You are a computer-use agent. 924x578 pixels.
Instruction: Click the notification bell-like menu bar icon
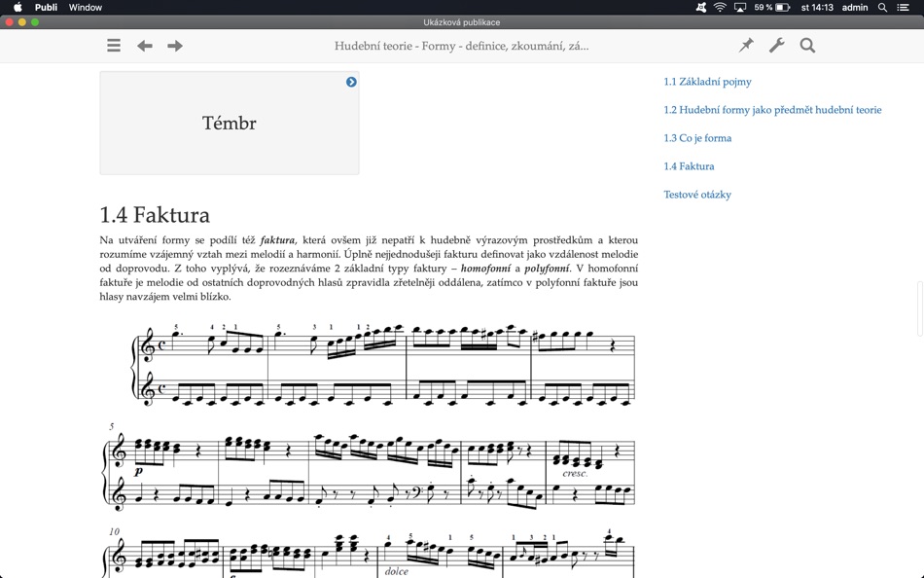[x=700, y=7]
